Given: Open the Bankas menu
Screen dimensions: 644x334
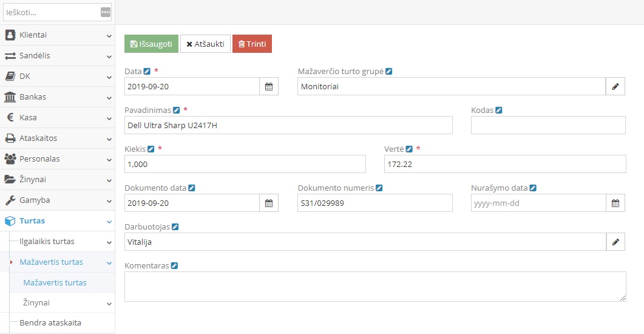Looking at the screenshot, I should [57, 97].
